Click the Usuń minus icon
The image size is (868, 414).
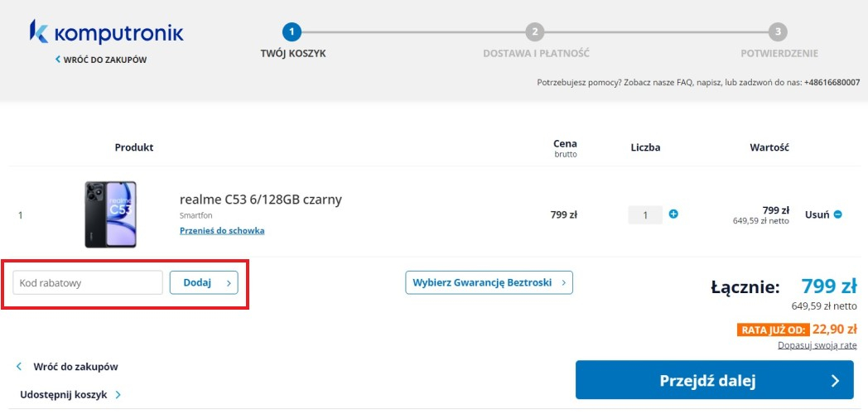[x=837, y=214]
